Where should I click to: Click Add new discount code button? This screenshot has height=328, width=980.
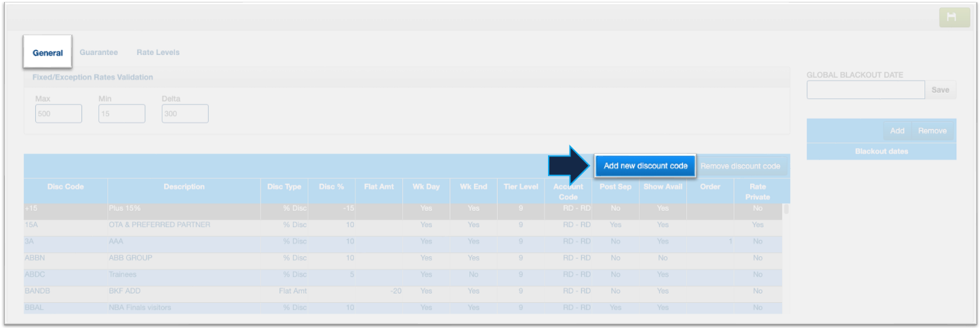[x=645, y=166]
